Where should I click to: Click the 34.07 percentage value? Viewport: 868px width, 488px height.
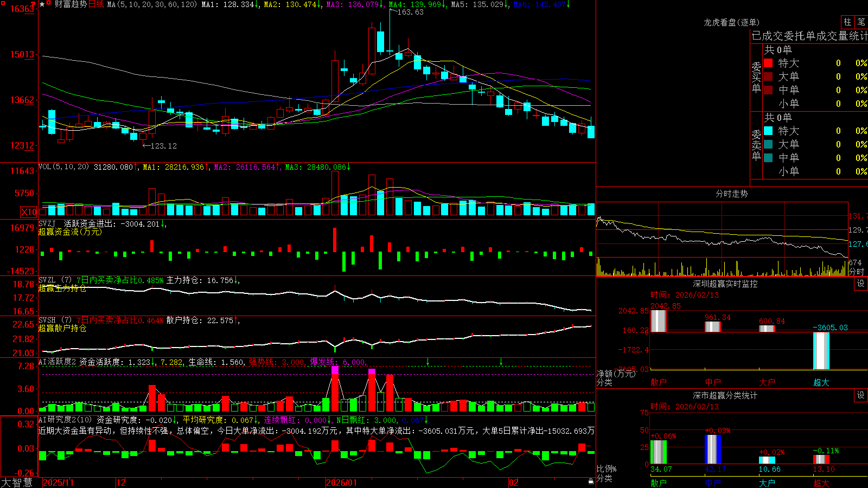(661, 469)
